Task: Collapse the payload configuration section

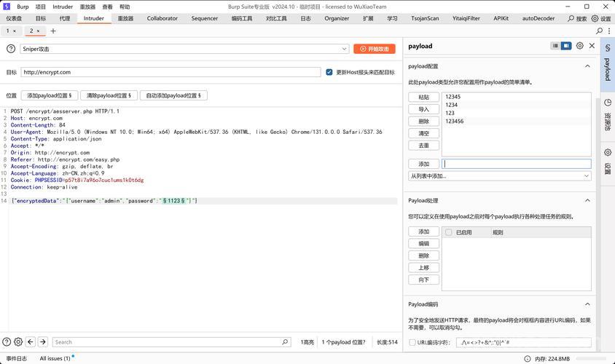Action: click(587, 66)
